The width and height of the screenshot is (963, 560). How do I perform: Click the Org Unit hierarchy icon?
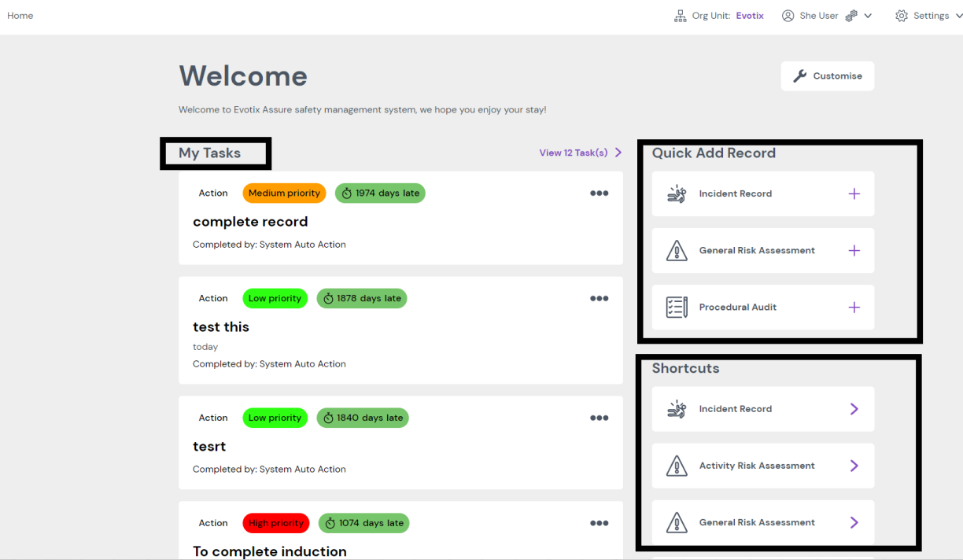[x=681, y=16]
